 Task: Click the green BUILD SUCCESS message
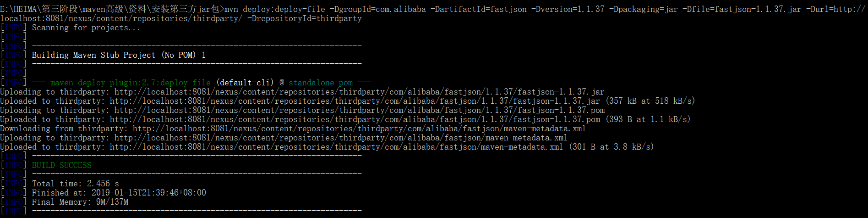(61, 165)
